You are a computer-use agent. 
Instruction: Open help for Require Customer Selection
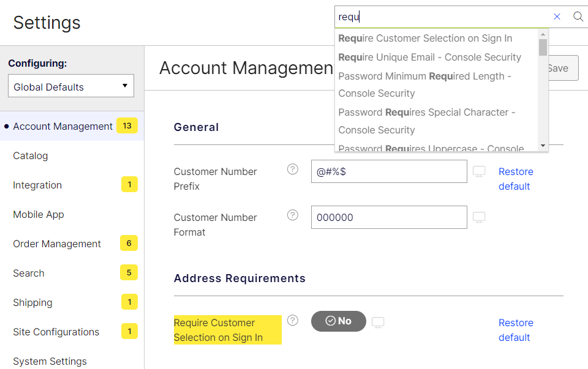click(293, 320)
